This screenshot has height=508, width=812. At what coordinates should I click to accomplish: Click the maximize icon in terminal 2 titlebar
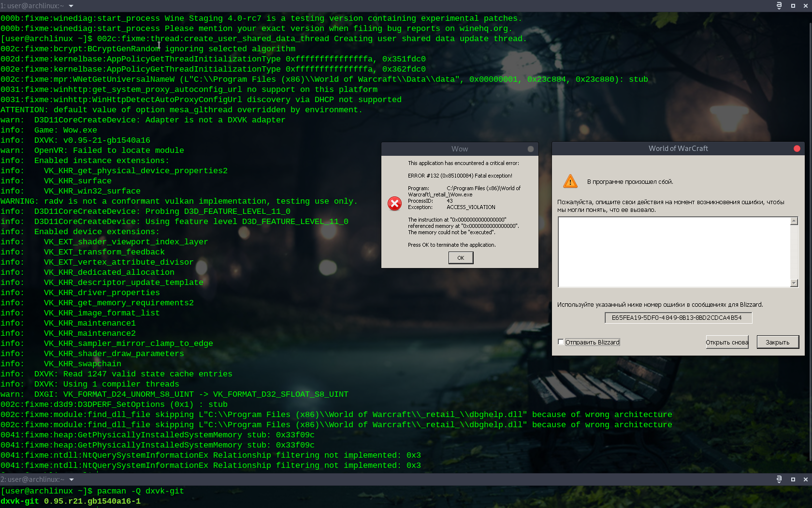click(793, 479)
